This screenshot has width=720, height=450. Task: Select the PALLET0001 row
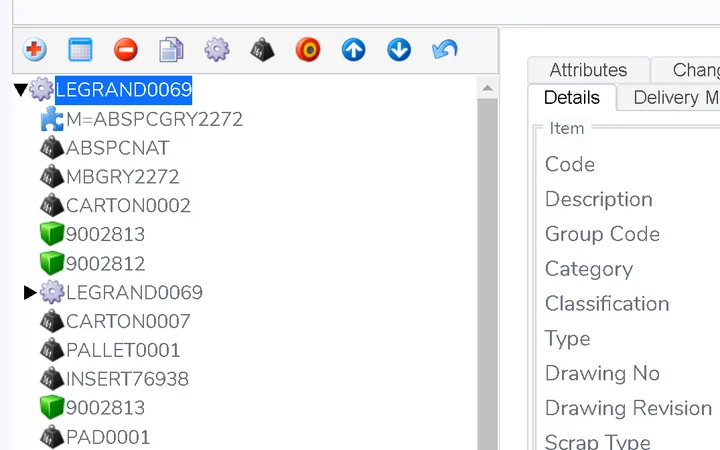(x=123, y=350)
